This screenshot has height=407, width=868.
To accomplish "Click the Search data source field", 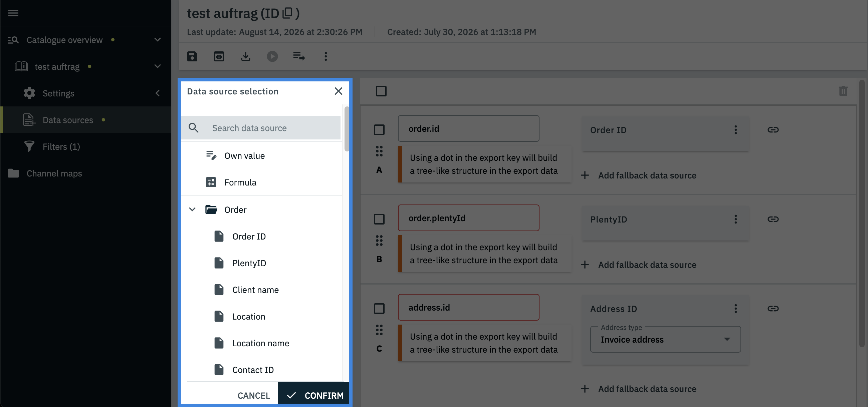I will coord(260,128).
